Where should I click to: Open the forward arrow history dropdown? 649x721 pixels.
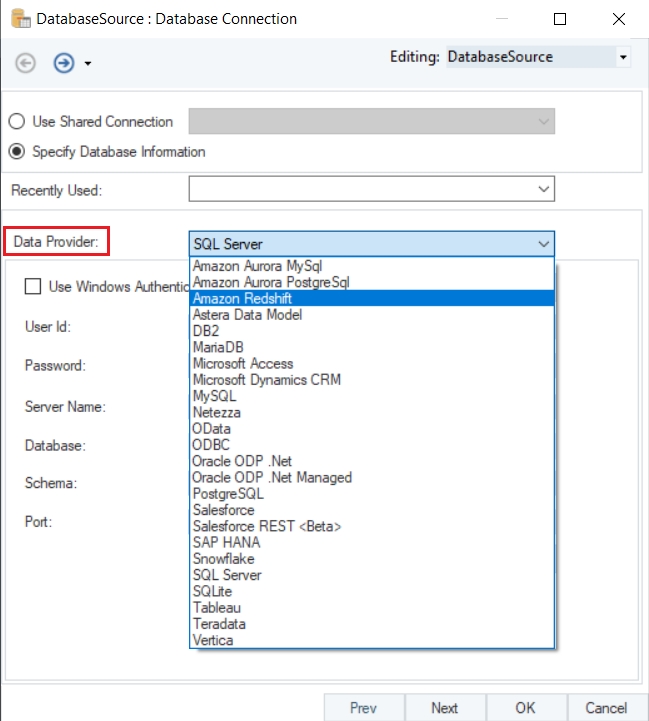[88, 63]
